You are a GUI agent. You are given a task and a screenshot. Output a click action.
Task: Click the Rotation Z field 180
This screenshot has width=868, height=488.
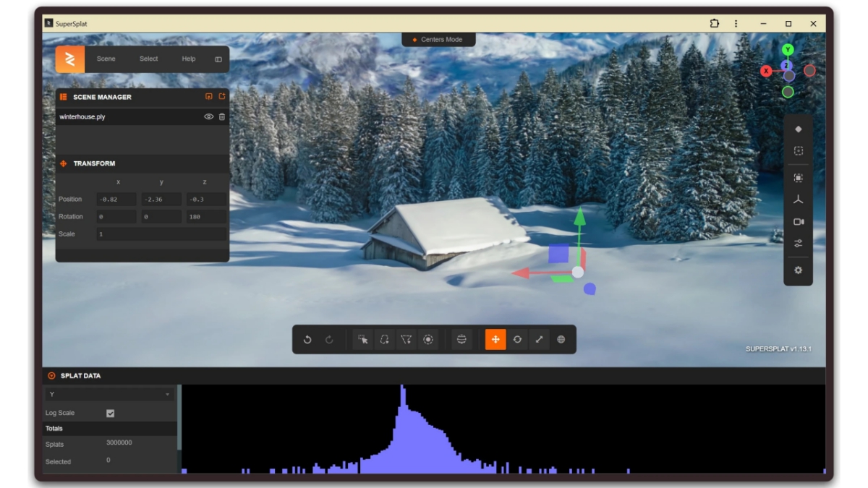206,216
